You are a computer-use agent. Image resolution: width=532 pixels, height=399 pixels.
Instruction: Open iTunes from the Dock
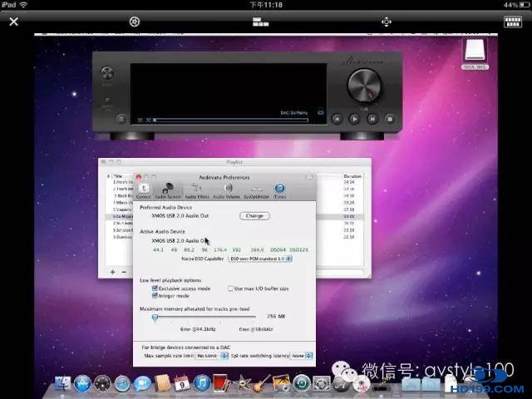202,384
